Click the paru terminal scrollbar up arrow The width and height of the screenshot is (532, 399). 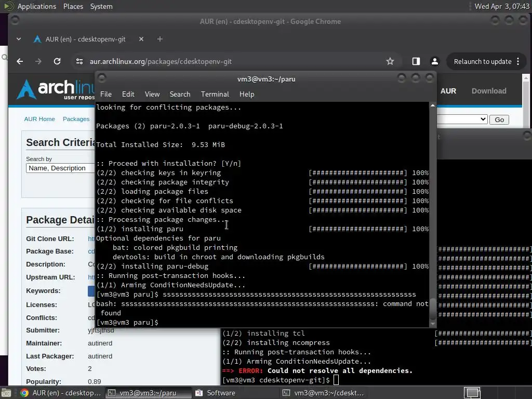433,105
